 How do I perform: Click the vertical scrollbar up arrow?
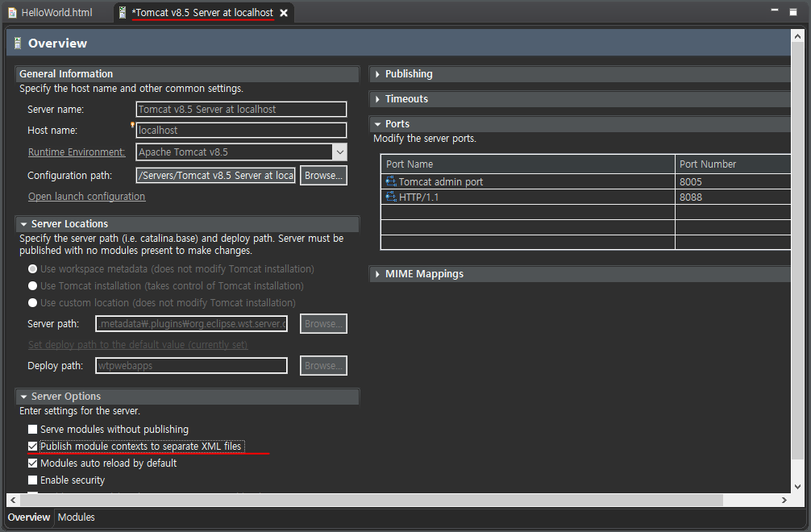coord(797,36)
